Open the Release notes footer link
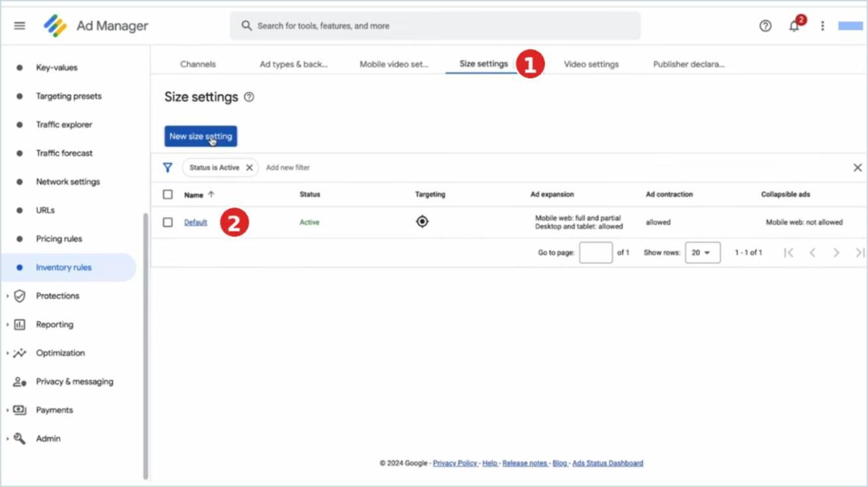The width and height of the screenshot is (868, 487). [x=525, y=463]
